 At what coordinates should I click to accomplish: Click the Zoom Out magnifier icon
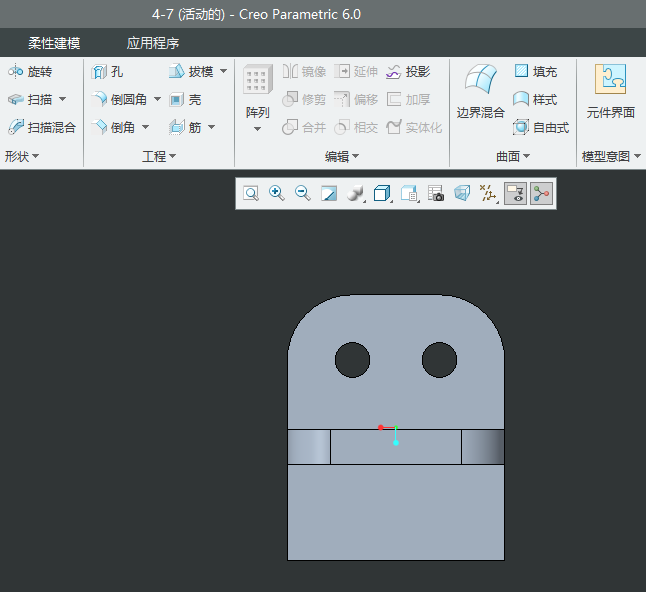[x=303, y=194]
